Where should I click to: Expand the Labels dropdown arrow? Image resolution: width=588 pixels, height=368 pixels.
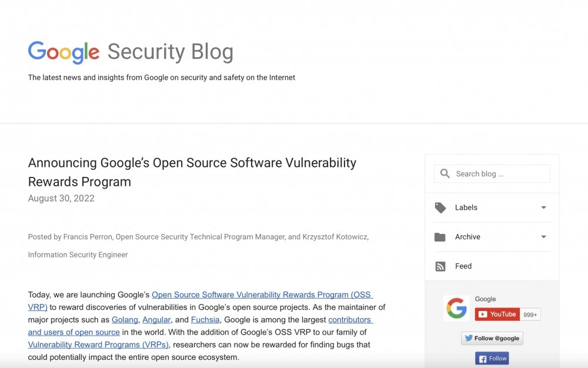tap(543, 208)
